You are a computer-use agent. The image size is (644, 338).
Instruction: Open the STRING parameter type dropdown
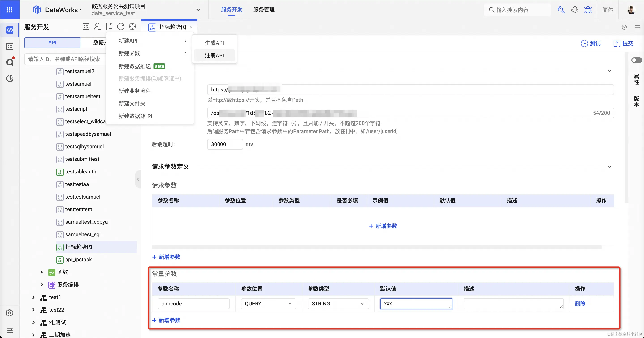[338, 303]
